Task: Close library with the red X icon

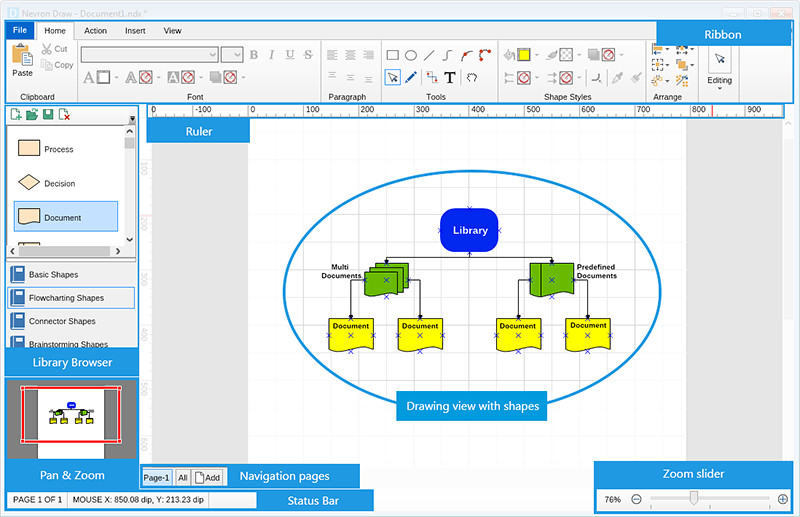Action: click(x=64, y=115)
